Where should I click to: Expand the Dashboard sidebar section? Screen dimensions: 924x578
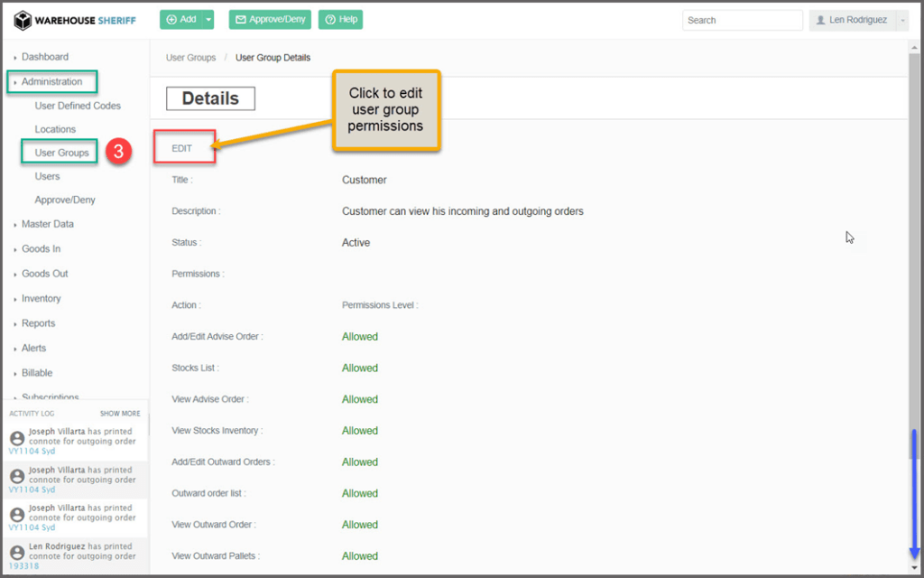(45, 57)
